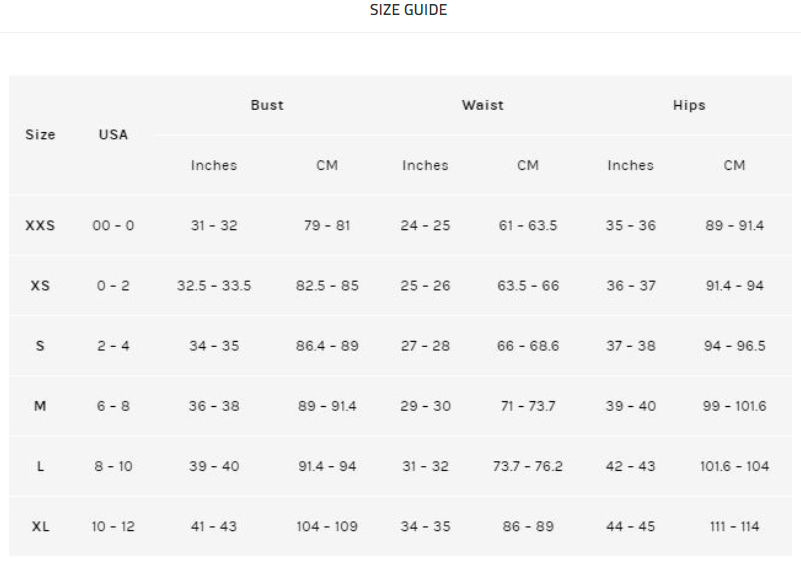Click the XL size row label
801x567 pixels.
point(40,526)
